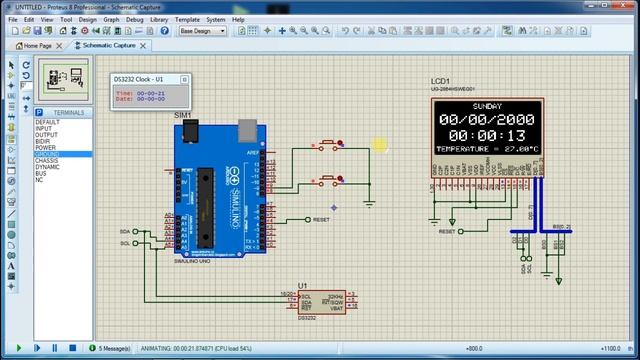Click the Rotate Clockwise icon

tap(26, 65)
